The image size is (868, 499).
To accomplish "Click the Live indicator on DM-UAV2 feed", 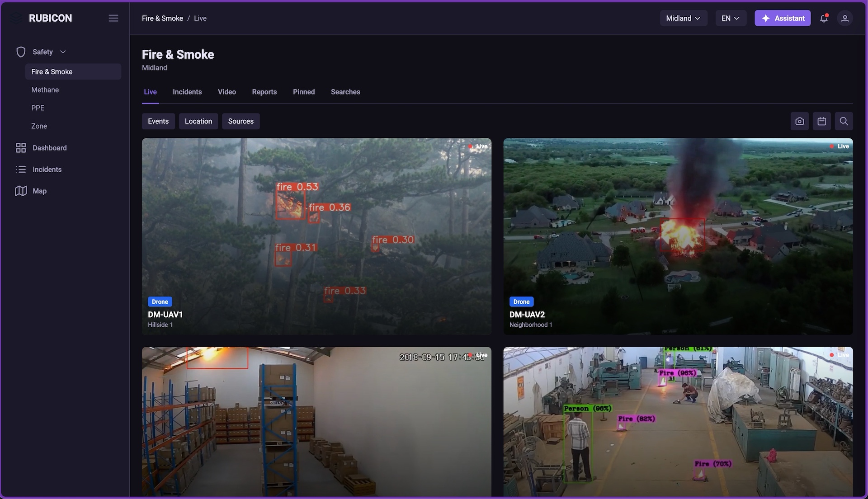I will pyautogui.click(x=840, y=146).
